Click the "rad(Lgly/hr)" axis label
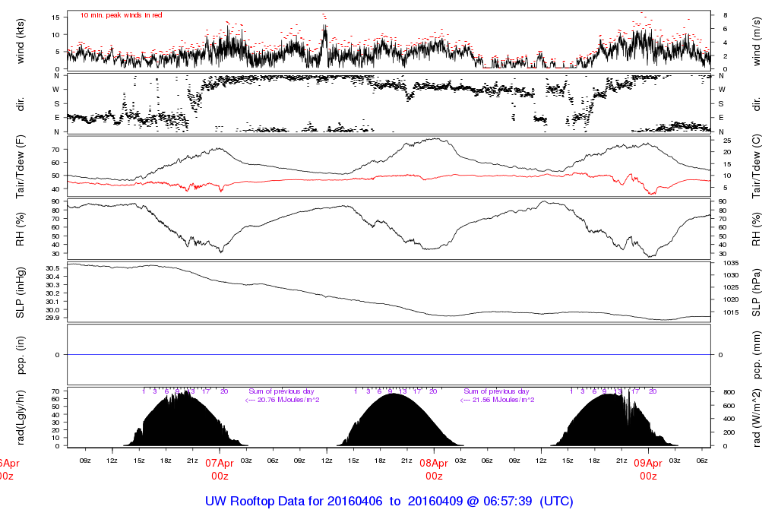Screen dimensions: 778x532 (x=21, y=417)
